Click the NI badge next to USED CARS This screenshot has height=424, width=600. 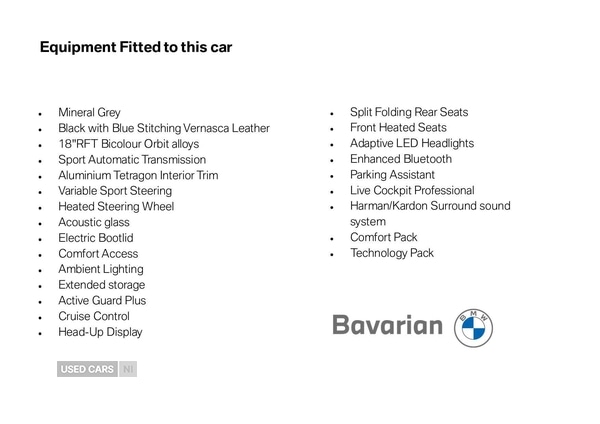point(127,369)
